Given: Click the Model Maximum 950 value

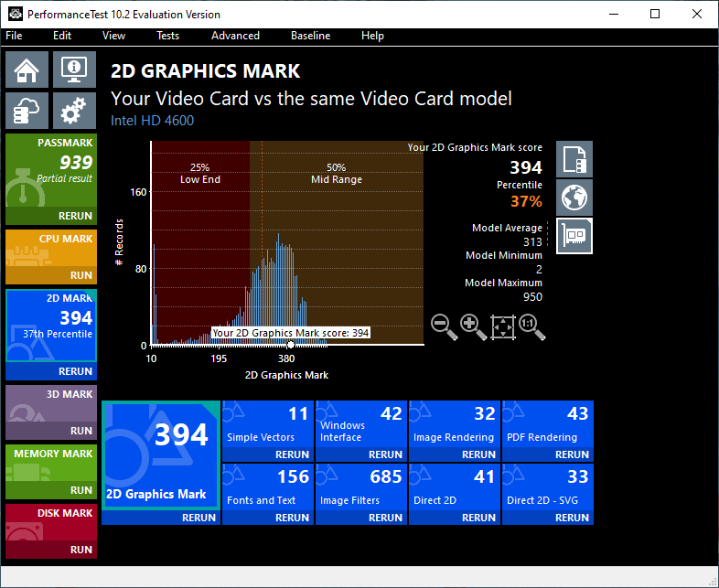Looking at the screenshot, I should coord(532,297).
